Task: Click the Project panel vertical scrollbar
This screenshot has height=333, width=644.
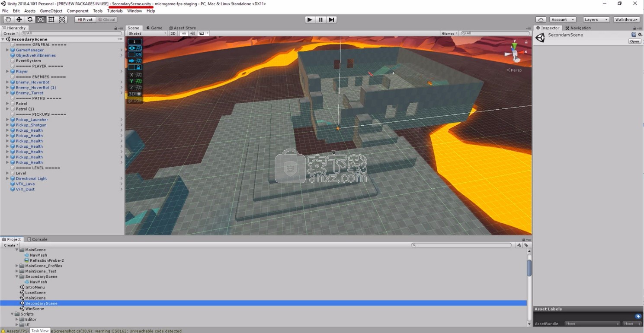Action: pyautogui.click(x=529, y=268)
